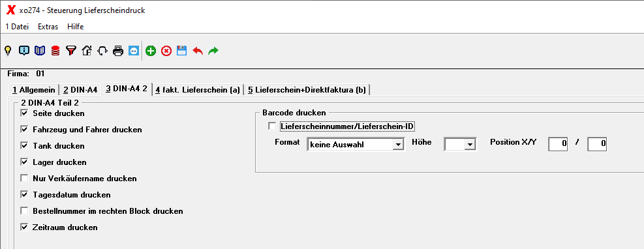Screen dimensions: 644x249
Task: Click the 2 DIN-A4 Teil 2 heading
Action: (x=50, y=102)
